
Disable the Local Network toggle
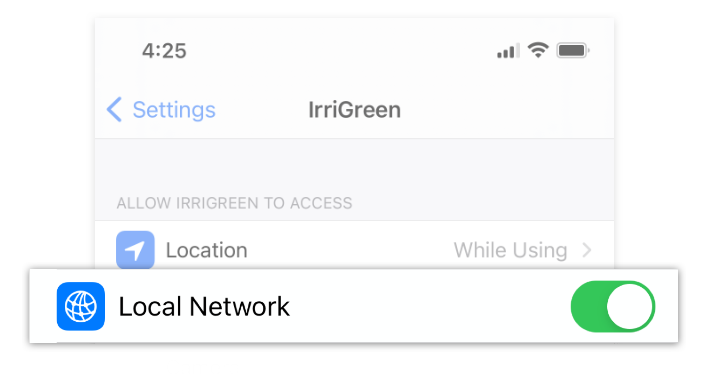click(613, 306)
